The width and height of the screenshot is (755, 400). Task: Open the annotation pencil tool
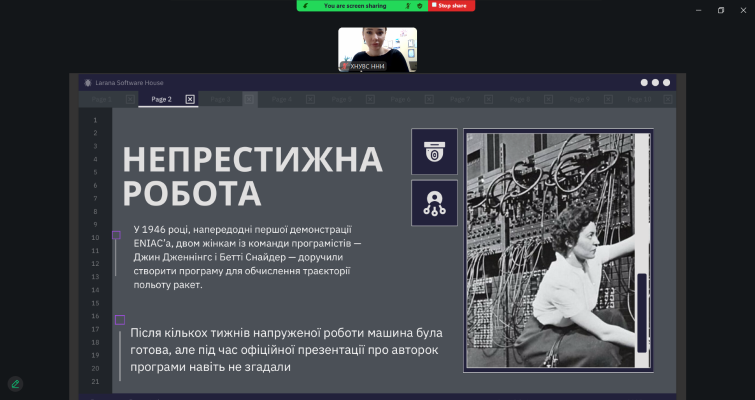[15, 383]
